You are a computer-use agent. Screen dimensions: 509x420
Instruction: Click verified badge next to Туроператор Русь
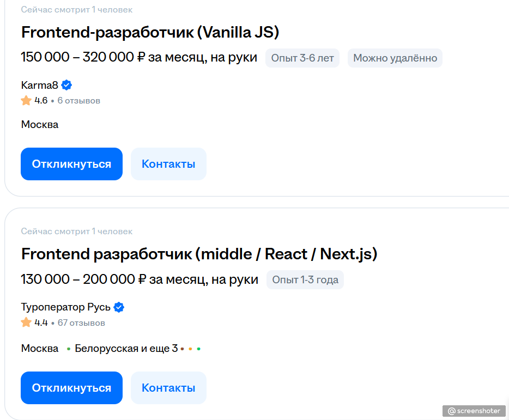coord(119,307)
